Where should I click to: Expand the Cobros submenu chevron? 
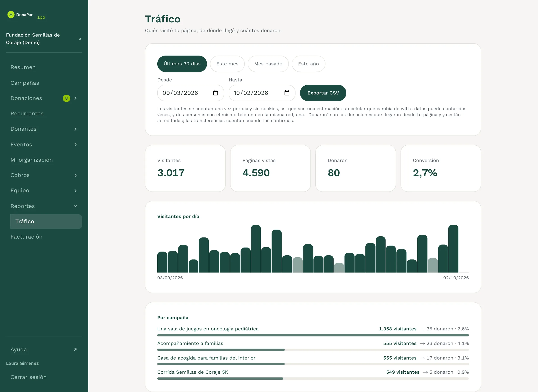(x=76, y=175)
